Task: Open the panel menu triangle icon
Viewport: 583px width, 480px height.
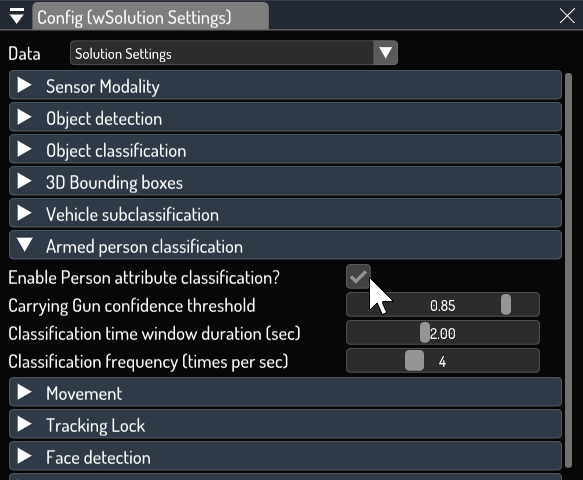Action: click(x=17, y=16)
